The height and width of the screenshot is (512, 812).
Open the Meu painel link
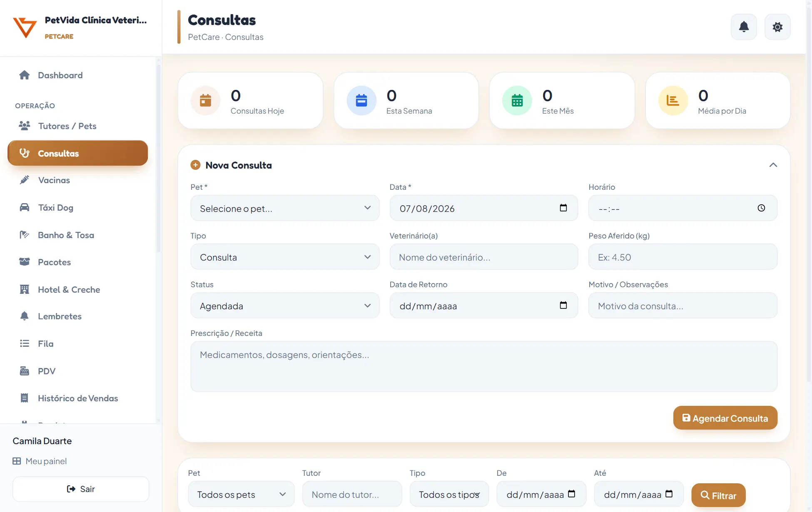pos(40,461)
